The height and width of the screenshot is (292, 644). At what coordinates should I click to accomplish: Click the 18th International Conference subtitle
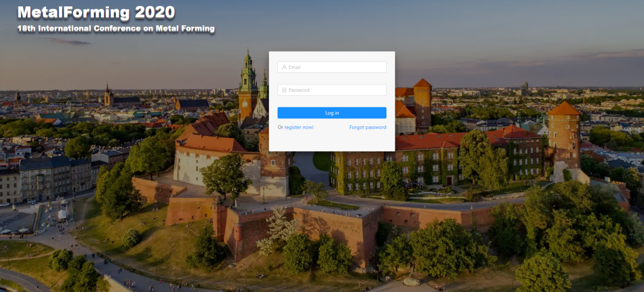pos(116,29)
